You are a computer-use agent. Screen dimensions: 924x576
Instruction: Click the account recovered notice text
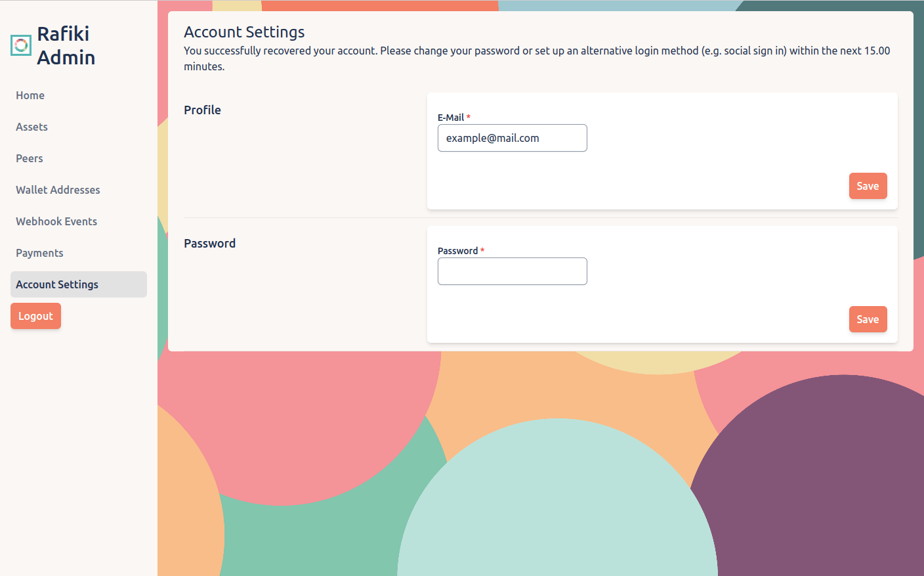[537, 58]
